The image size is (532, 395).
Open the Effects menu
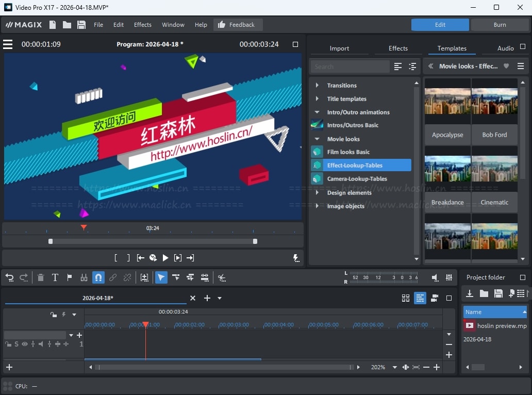click(x=143, y=25)
